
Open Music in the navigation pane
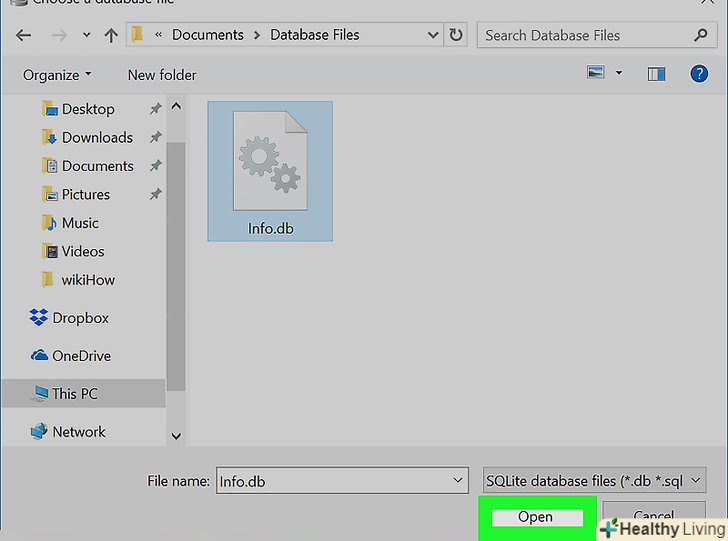pyautogui.click(x=70, y=223)
